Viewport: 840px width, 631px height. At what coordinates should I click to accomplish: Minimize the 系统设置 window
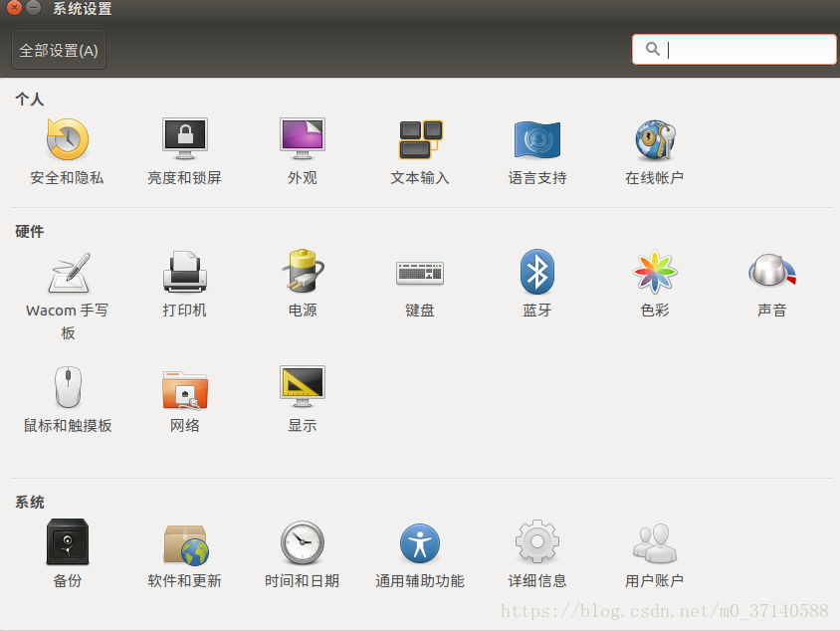point(33,8)
